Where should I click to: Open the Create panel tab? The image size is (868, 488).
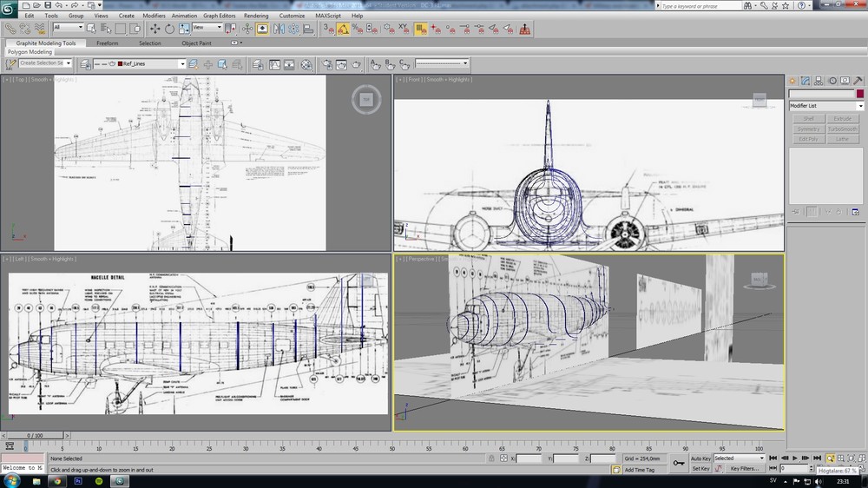(793, 81)
